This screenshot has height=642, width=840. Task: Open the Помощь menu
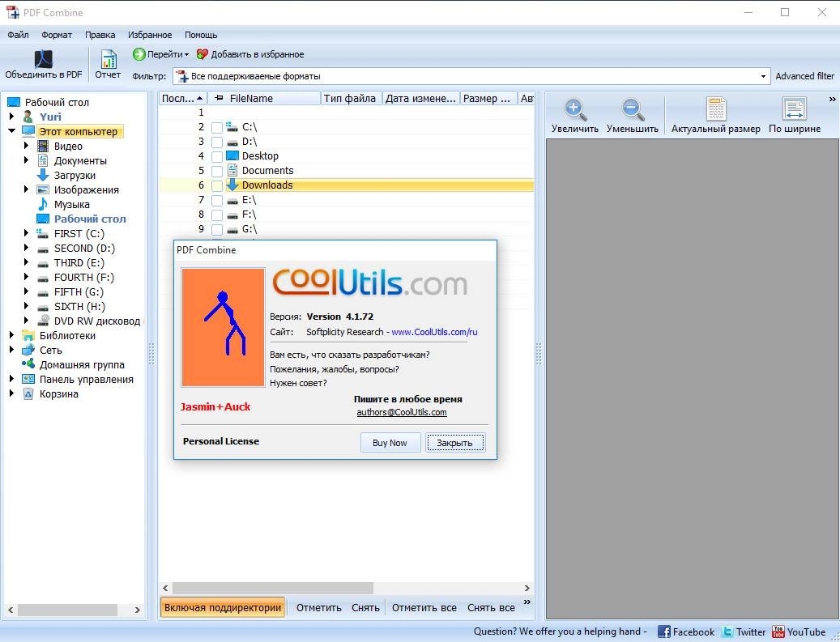(201, 35)
